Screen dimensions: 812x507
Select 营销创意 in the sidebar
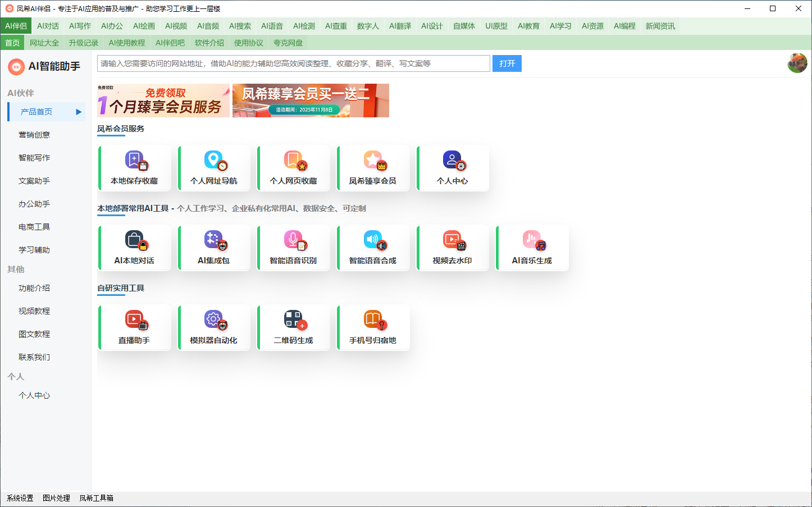tap(34, 135)
